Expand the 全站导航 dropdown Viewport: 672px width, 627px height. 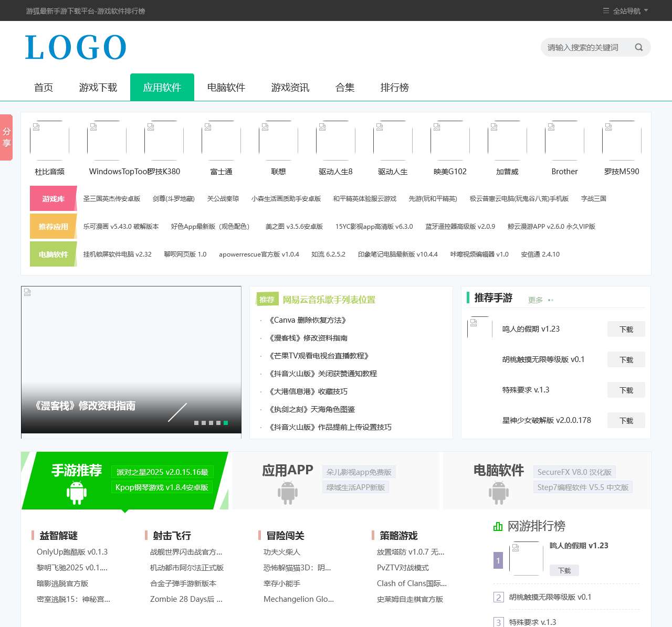[626, 10]
